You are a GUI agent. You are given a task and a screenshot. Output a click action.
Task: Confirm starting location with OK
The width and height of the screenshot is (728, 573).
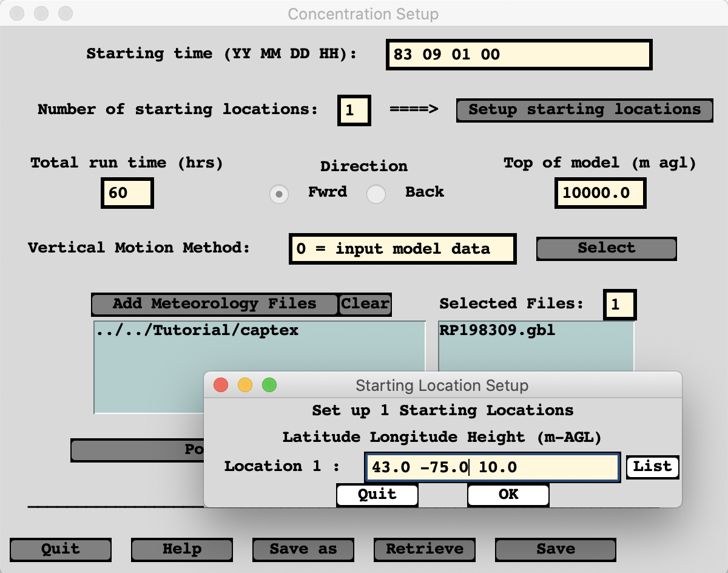[x=508, y=495]
